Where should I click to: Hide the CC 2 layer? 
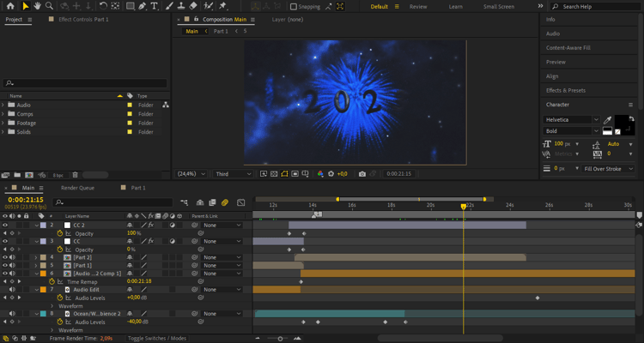(5, 225)
